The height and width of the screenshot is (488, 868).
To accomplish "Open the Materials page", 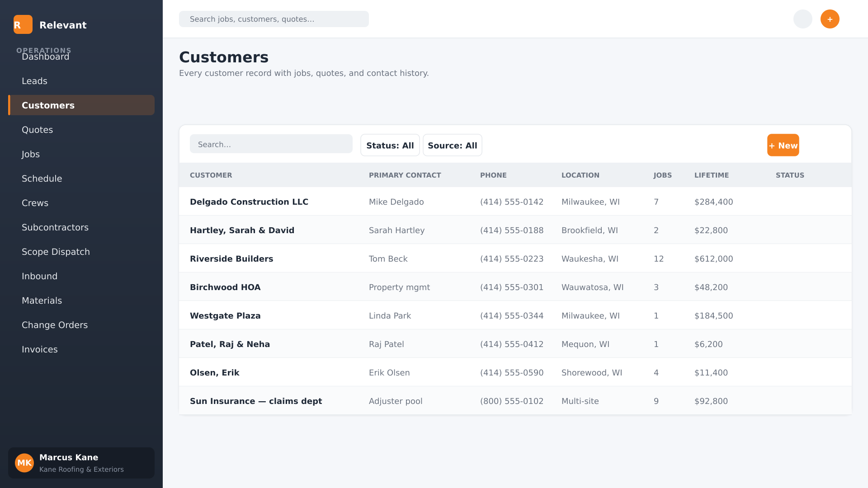I will [x=81, y=300].
